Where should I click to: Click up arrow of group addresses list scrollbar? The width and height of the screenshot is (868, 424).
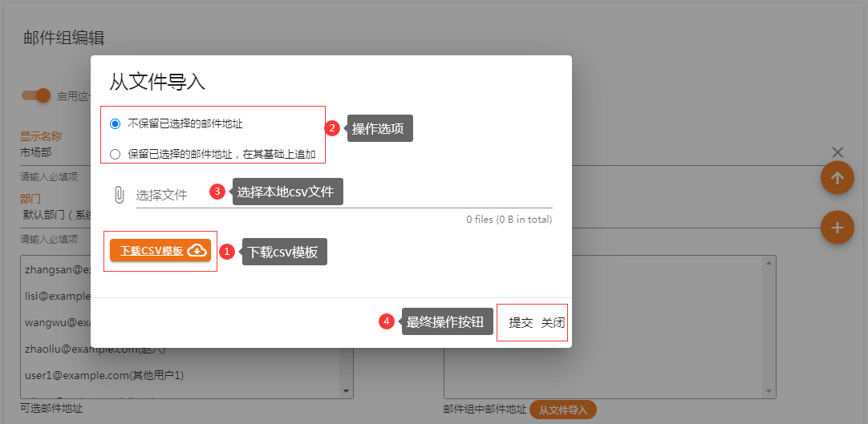point(771,261)
